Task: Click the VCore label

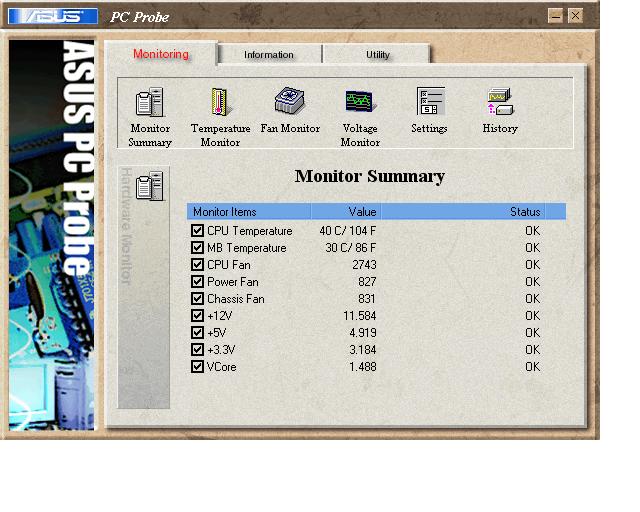Action: 222,367
